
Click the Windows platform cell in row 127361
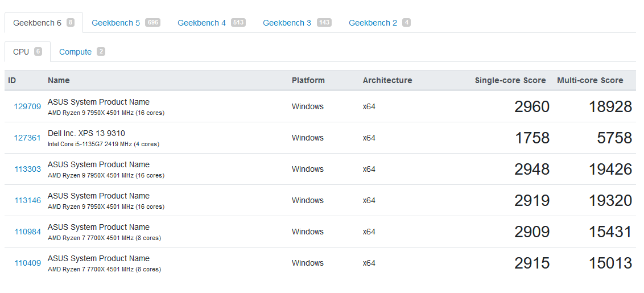308,138
